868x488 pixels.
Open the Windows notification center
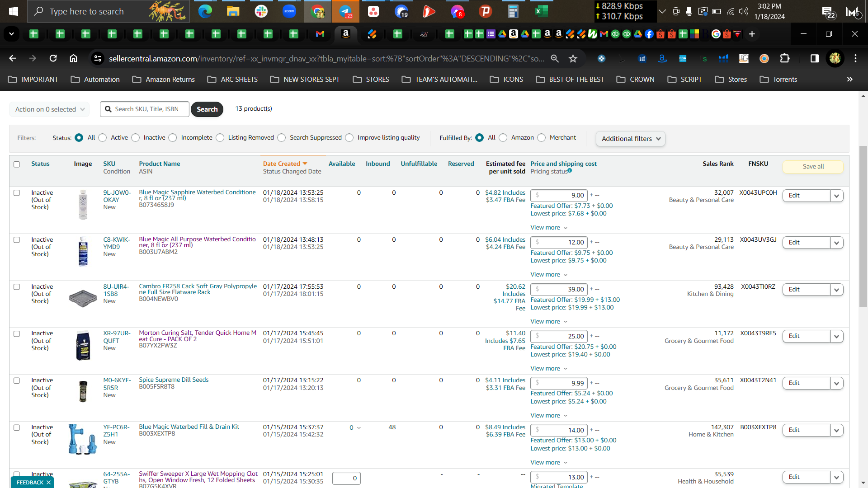point(828,12)
